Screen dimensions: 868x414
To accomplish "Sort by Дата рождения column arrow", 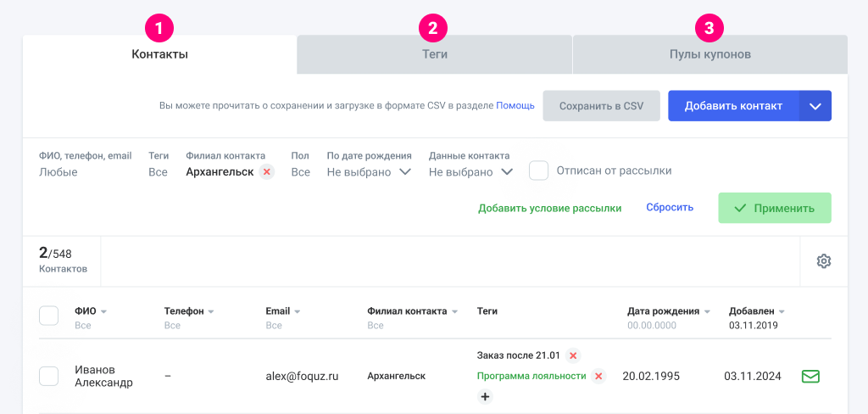I will (x=707, y=311).
